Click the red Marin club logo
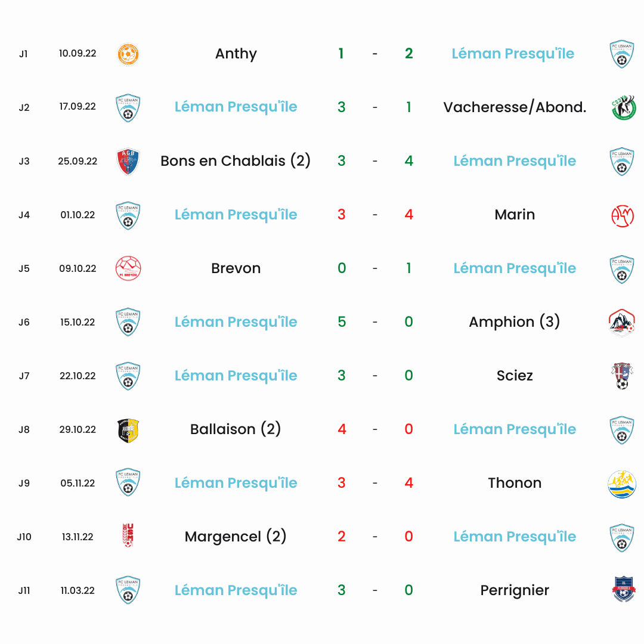 pyautogui.click(x=622, y=216)
